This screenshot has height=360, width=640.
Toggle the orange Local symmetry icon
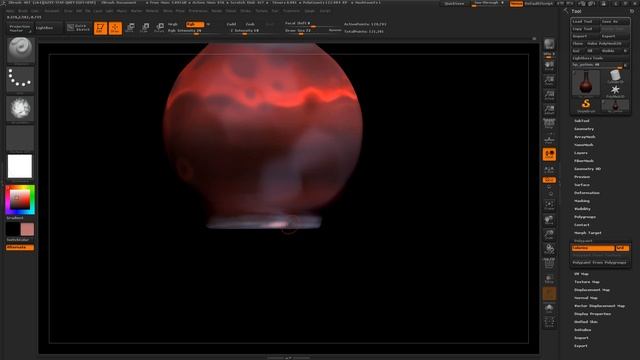(x=549, y=154)
